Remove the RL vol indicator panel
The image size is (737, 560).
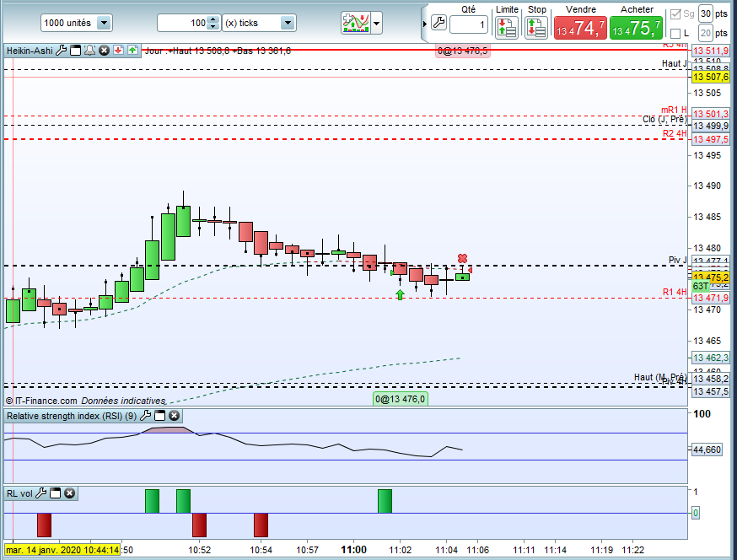pos(69,493)
